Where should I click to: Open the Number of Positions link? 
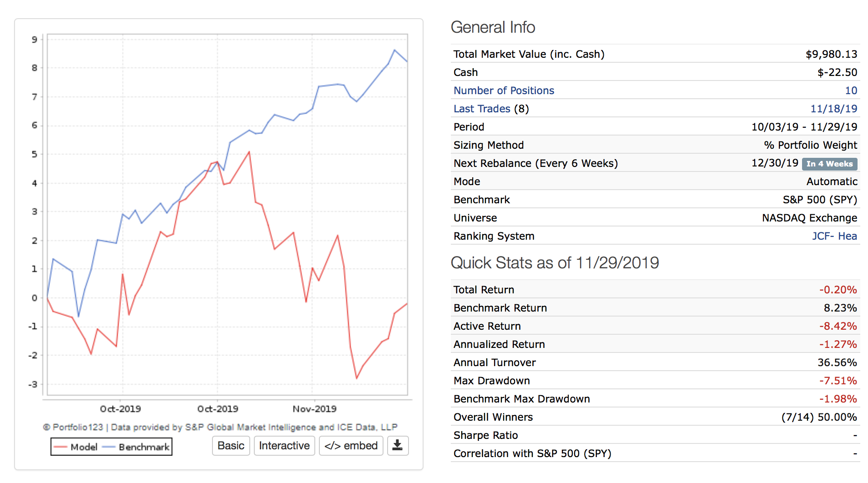(x=504, y=91)
